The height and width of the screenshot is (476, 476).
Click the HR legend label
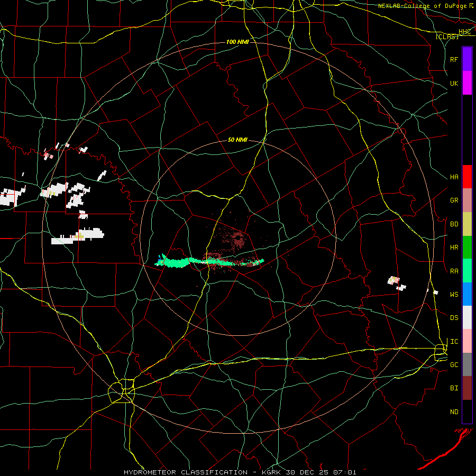click(454, 247)
